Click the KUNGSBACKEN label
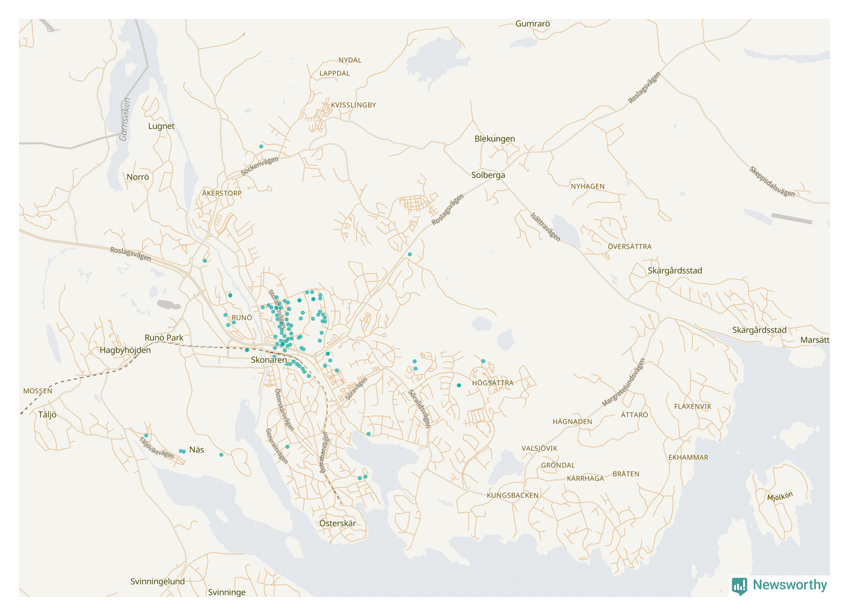 [512, 495]
